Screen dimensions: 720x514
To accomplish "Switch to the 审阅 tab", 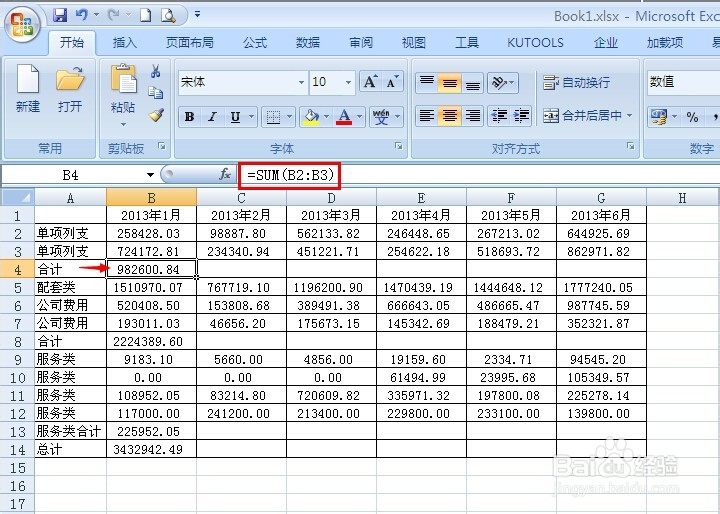I will coord(361,43).
